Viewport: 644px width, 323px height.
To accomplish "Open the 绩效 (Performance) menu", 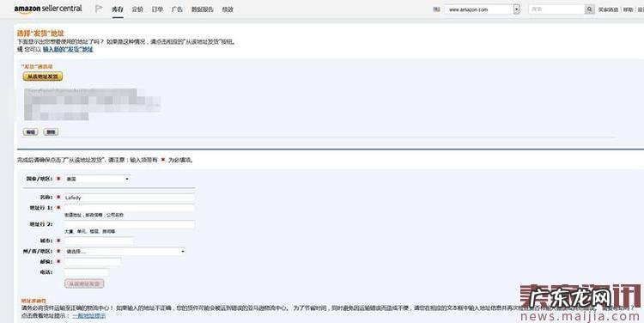I will coord(228,9).
